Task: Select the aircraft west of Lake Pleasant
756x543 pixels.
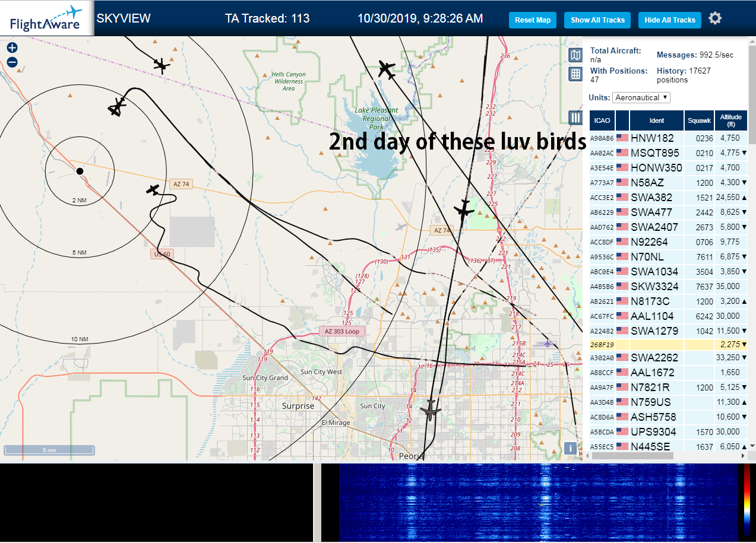Action: click(387, 70)
